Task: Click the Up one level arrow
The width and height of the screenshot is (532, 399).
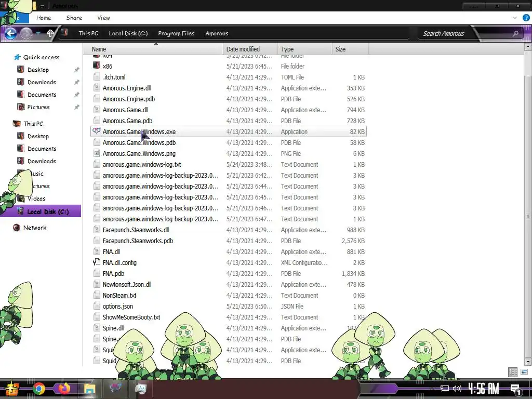Action: (x=50, y=33)
